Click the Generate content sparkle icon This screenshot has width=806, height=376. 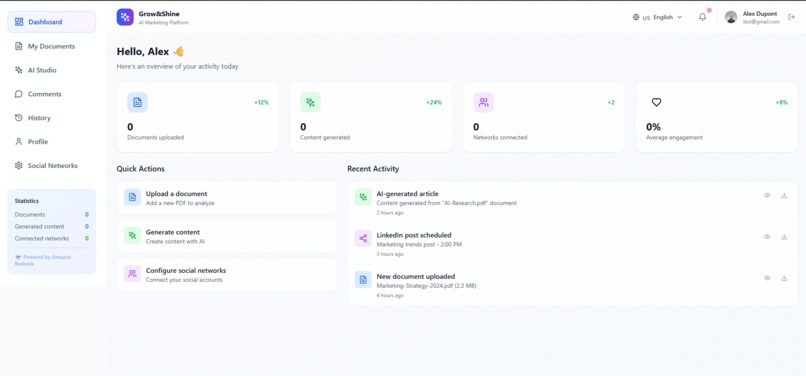click(132, 236)
